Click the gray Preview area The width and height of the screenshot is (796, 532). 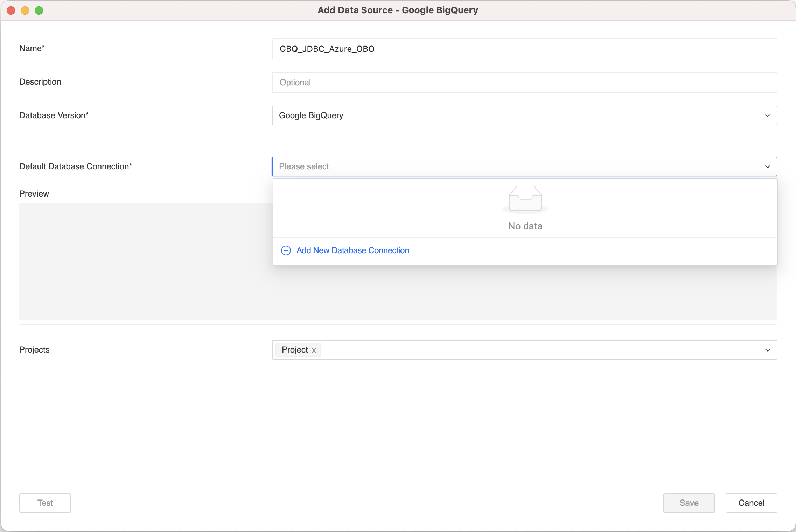[x=145, y=261]
